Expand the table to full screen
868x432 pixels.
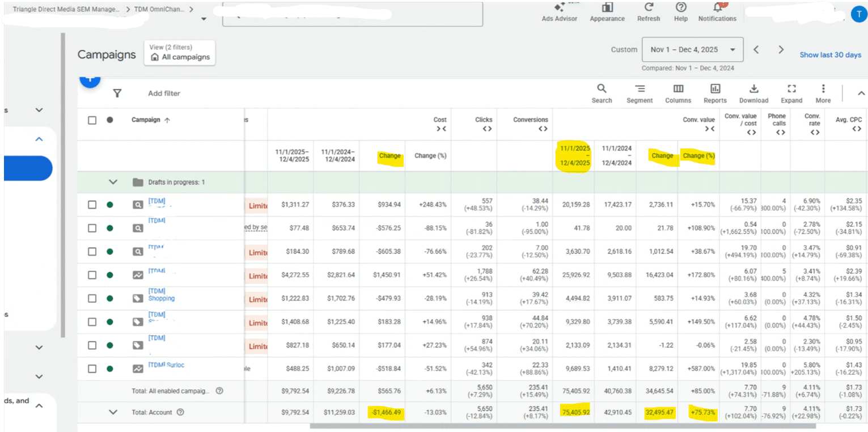click(791, 93)
